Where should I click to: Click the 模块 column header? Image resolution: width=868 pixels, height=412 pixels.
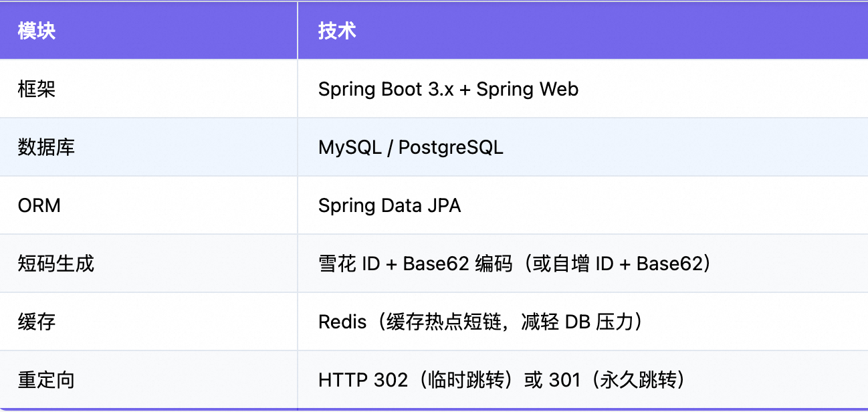pyautogui.click(x=148, y=31)
